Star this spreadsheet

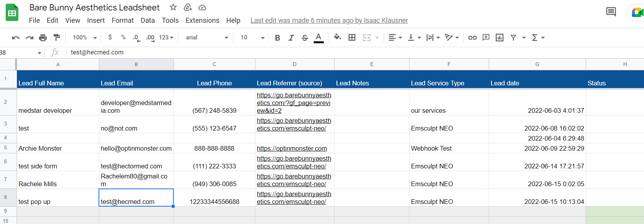173,7
